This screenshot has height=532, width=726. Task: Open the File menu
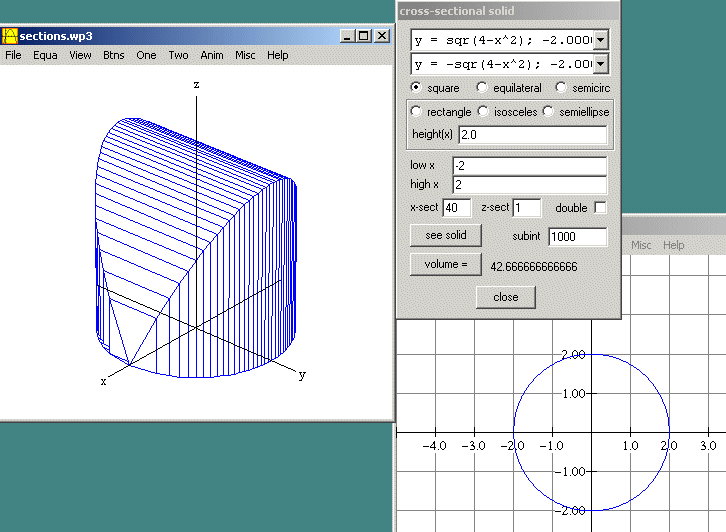13,55
